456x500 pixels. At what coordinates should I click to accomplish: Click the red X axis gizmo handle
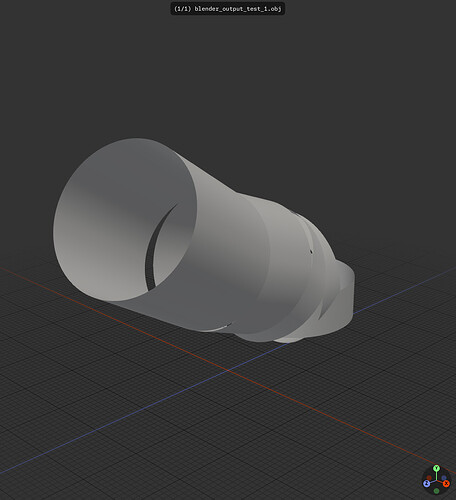coord(446,484)
